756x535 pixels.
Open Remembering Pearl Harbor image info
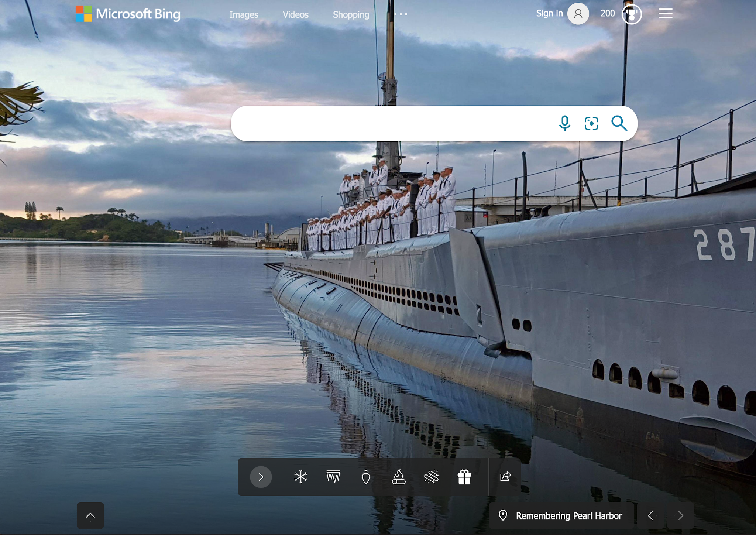568,515
